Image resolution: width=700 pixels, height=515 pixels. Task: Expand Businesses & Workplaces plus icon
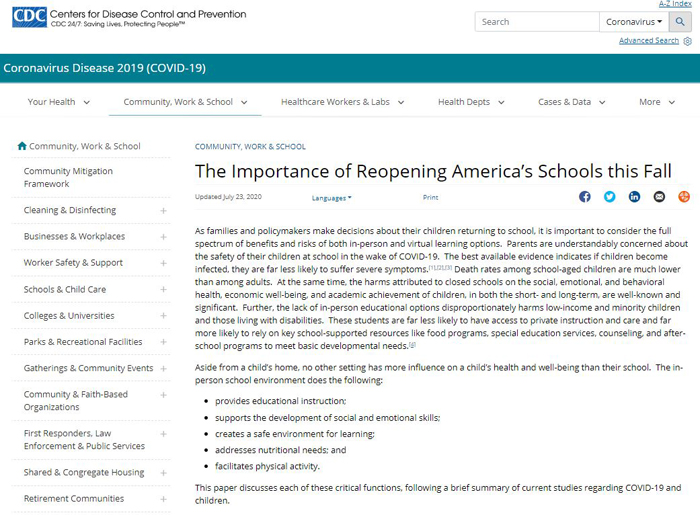[163, 237]
